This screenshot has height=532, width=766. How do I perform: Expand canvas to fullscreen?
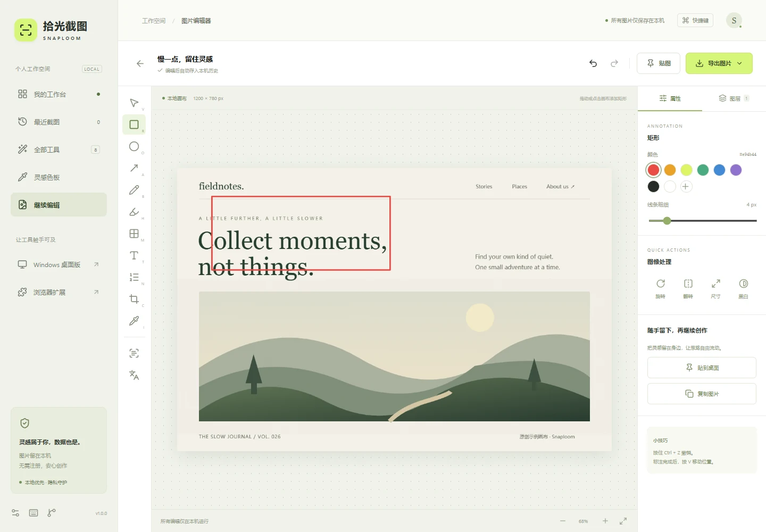623,521
